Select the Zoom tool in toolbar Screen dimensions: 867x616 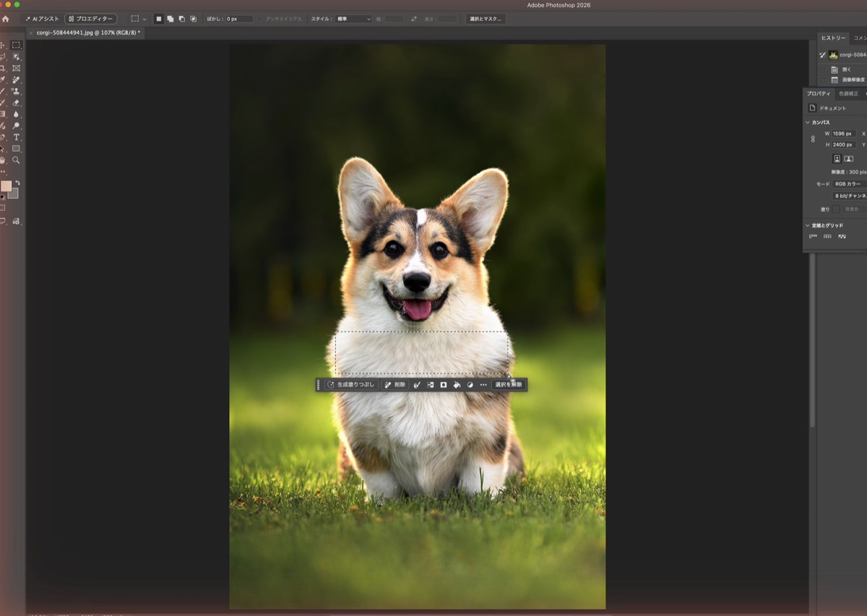[16, 160]
